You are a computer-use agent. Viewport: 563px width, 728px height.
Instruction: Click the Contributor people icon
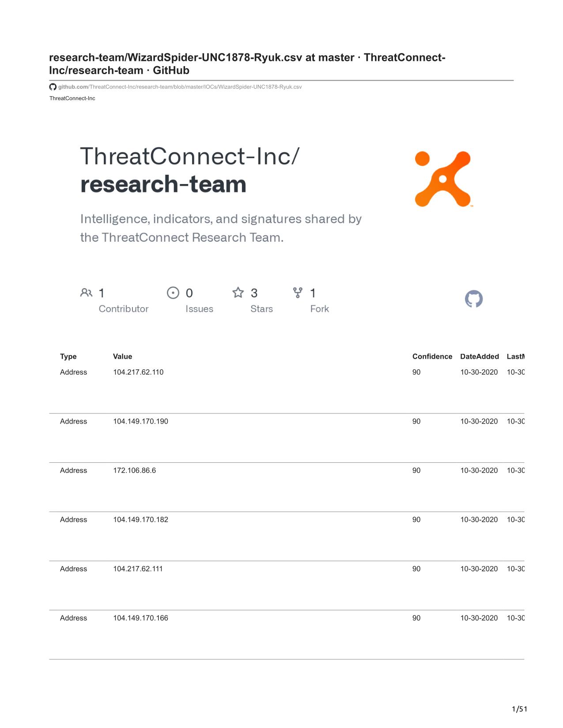pos(87,293)
